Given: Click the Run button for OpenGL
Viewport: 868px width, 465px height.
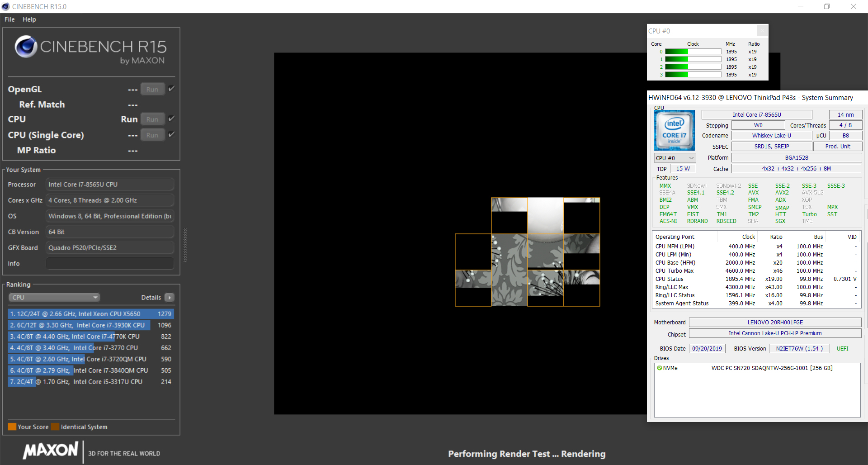Looking at the screenshot, I should point(152,89).
